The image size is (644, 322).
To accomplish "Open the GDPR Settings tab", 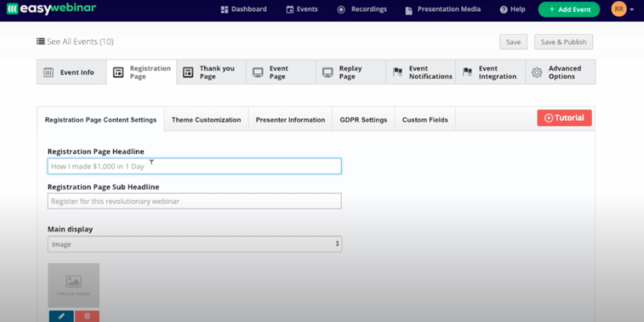I will pos(363,120).
